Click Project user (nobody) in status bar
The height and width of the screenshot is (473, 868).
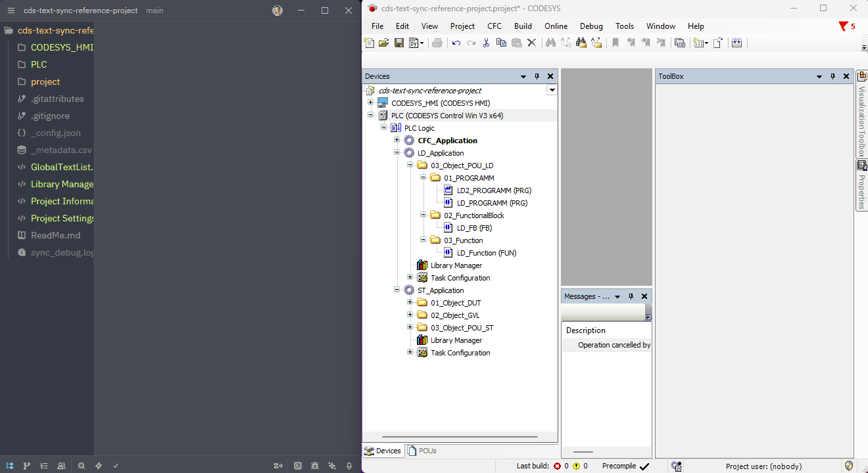coord(763,466)
